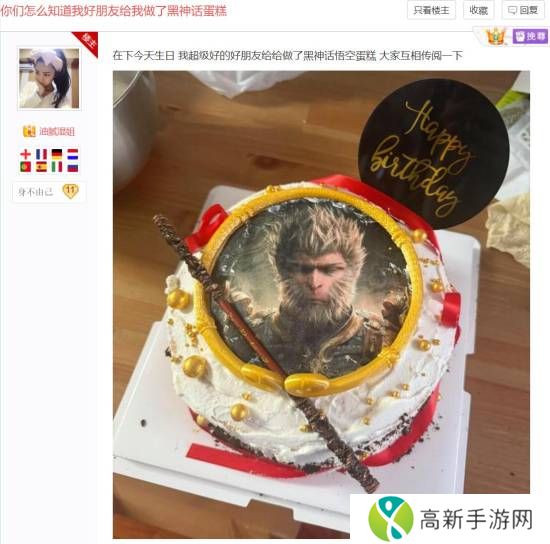Screen dimensions: 550x544
Task: Click the French flag icon
Action: tap(41, 154)
